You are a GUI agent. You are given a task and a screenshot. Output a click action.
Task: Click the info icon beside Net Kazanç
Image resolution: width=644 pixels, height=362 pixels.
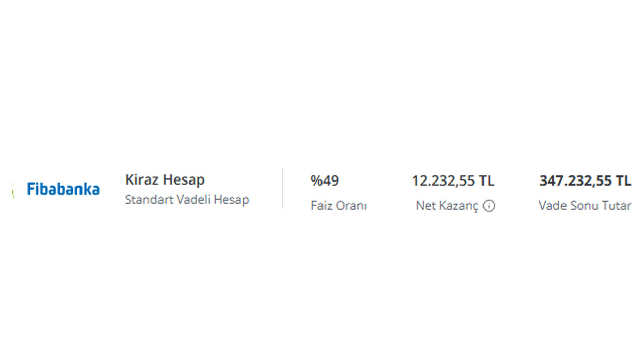(489, 206)
